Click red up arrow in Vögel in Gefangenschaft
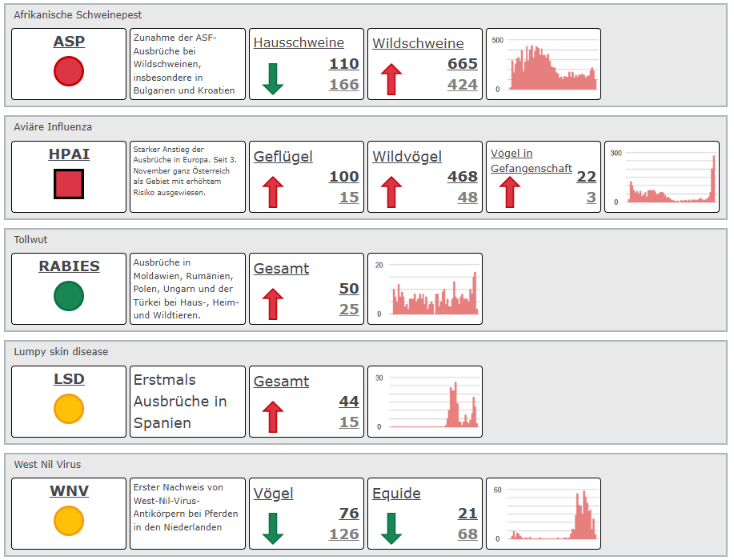Image resolution: width=734 pixels, height=560 pixels. [x=510, y=192]
